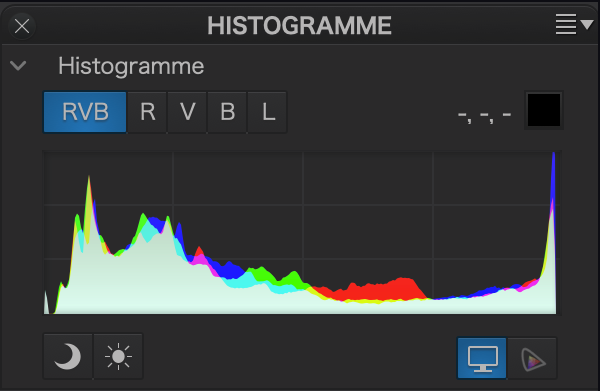Click the HISTOGRAMME palette title
The width and height of the screenshot is (600, 391).
299,26
